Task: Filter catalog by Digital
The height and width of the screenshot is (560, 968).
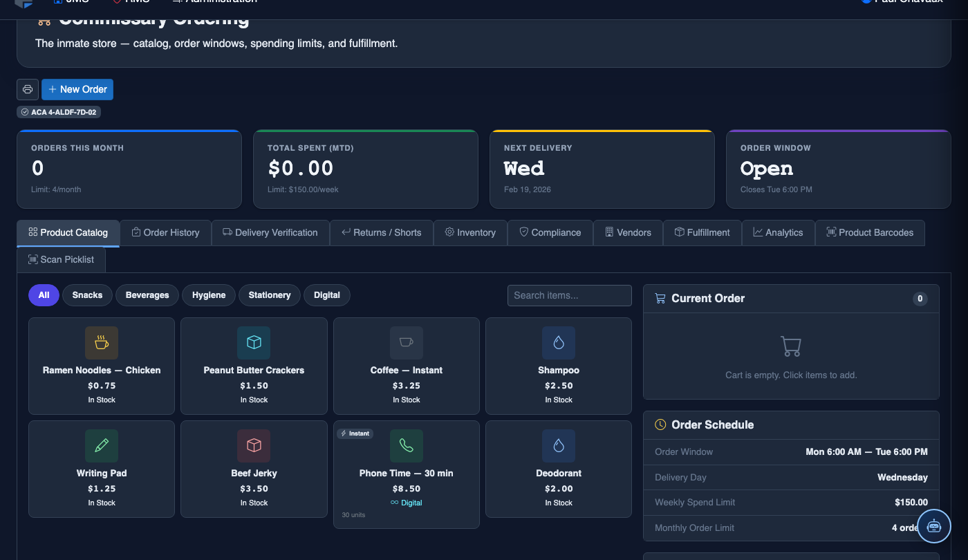Action: click(x=327, y=295)
